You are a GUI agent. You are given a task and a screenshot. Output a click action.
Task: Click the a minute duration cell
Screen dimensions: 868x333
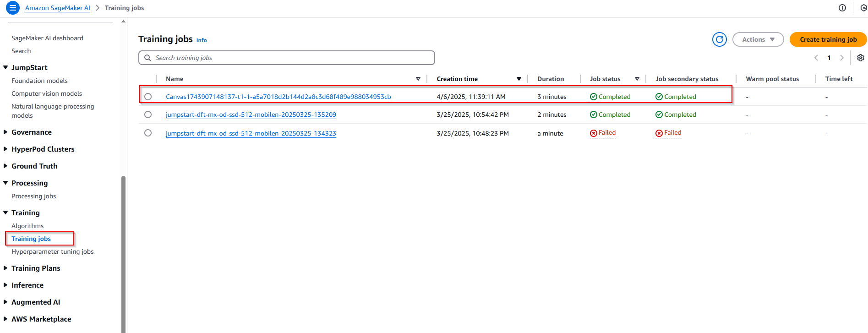pyautogui.click(x=550, y=133)
